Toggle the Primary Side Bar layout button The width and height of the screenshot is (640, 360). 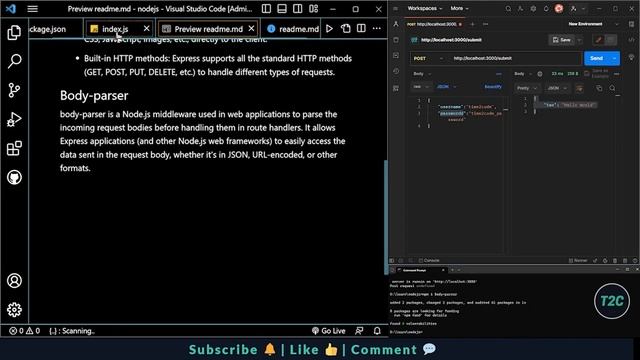pos(266,9)
